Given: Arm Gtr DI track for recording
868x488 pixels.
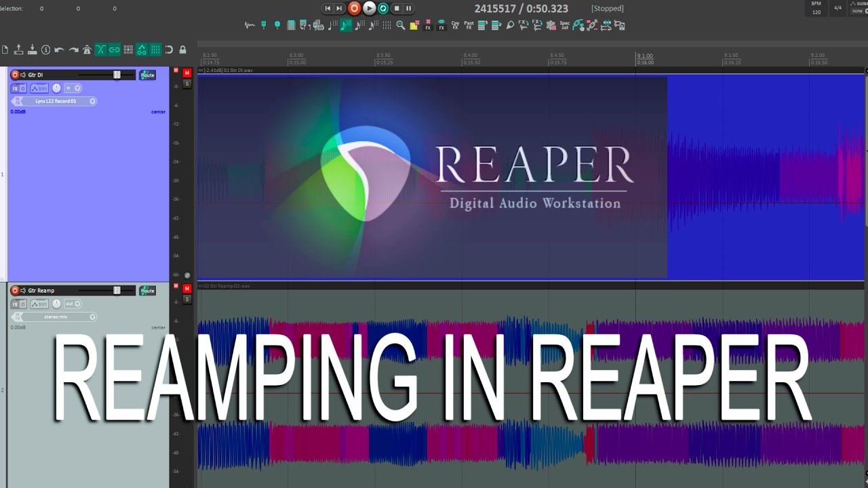Looking at the screenshot, I should click(x=15, y=75).
